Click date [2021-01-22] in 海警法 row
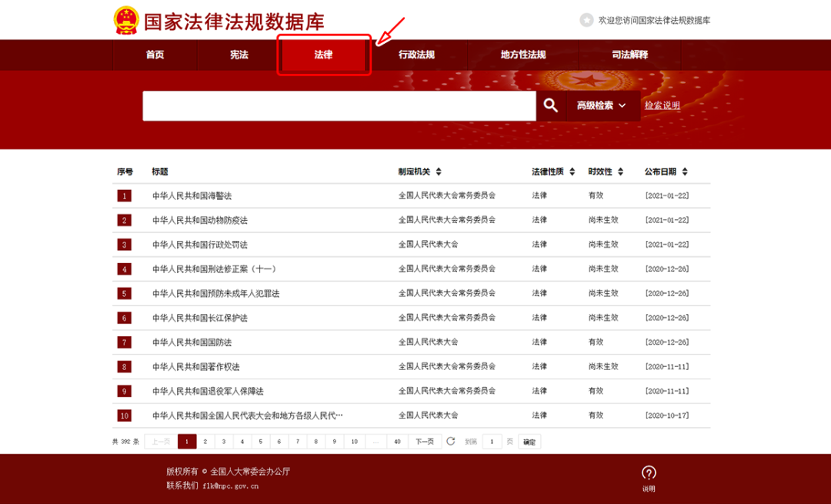 [x=666, y=195]
